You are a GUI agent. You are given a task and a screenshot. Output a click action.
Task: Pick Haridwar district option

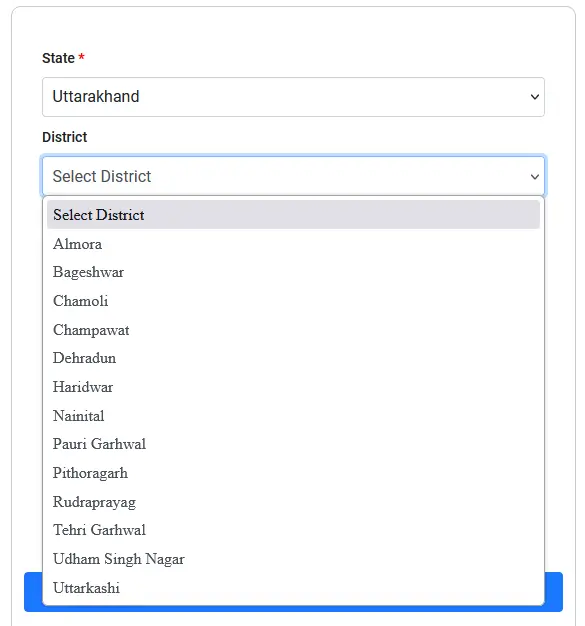tap(293, 387)
